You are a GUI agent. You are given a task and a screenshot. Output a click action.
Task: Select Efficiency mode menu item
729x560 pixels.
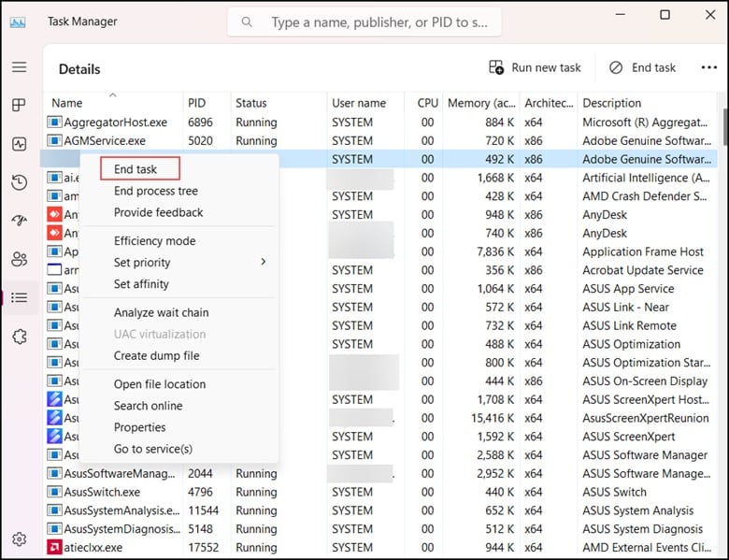coord(155,241)
